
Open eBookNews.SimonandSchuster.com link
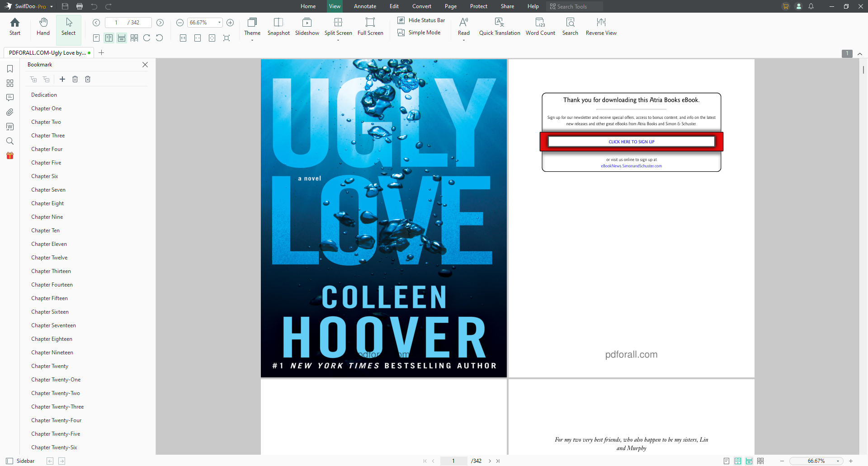pos(631,166)
